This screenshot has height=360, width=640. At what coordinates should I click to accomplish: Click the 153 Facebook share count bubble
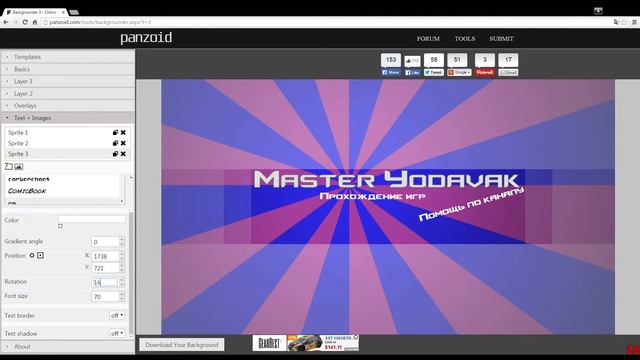(391, 60)
